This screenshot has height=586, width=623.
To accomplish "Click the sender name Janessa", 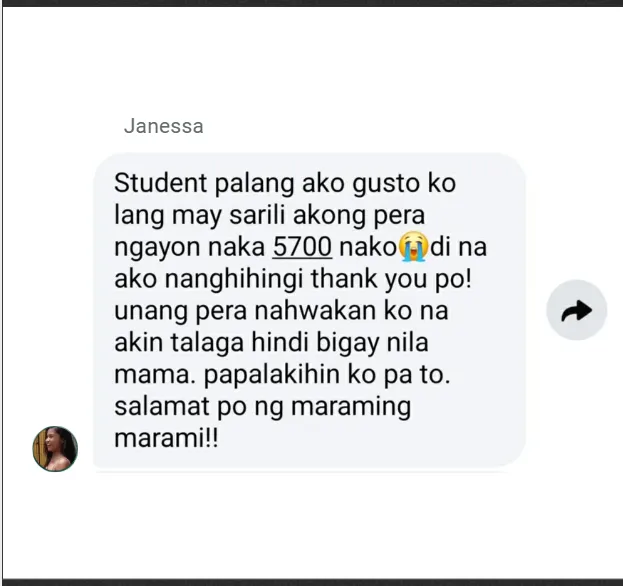I will point(164,126).
